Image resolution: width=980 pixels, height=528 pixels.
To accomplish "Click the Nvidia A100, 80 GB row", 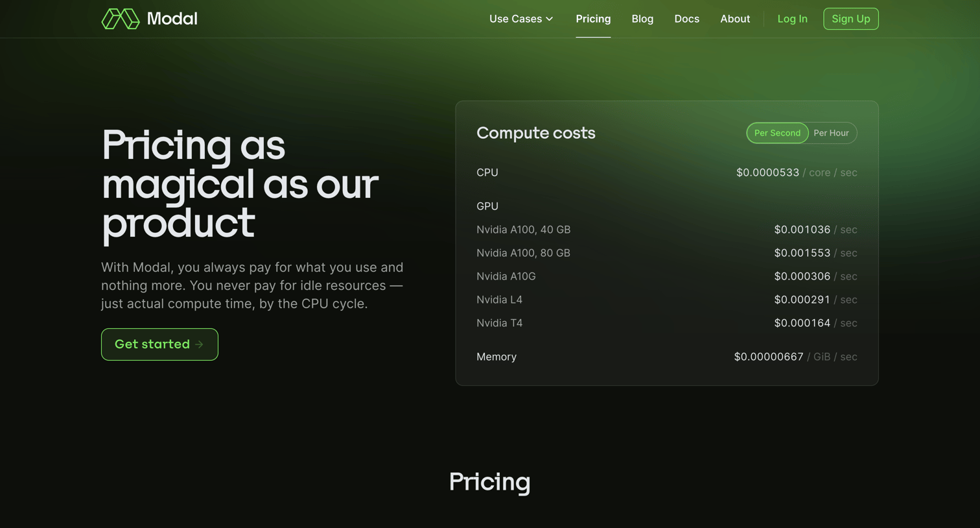I will tap(666, 253).
